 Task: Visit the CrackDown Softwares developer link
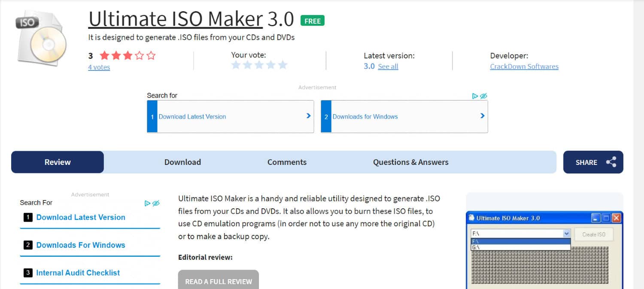point(524,67)
